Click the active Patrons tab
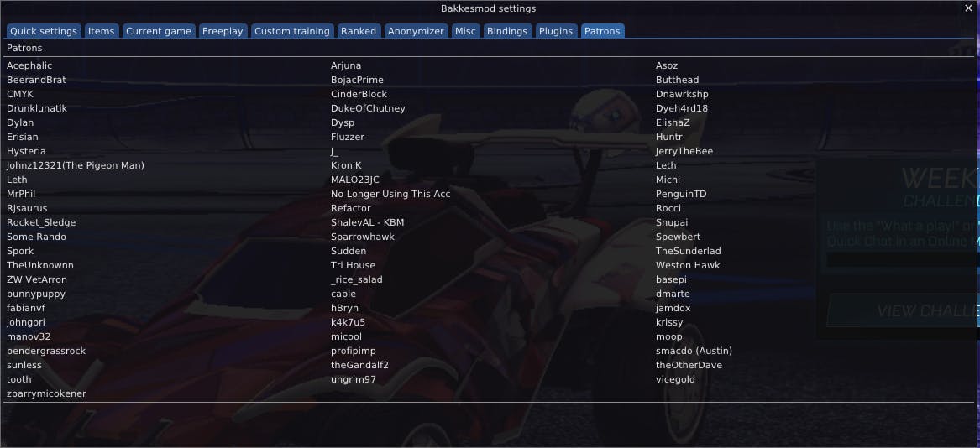The width and height of the screenshot is (980, 448). (x=602, y=31)
